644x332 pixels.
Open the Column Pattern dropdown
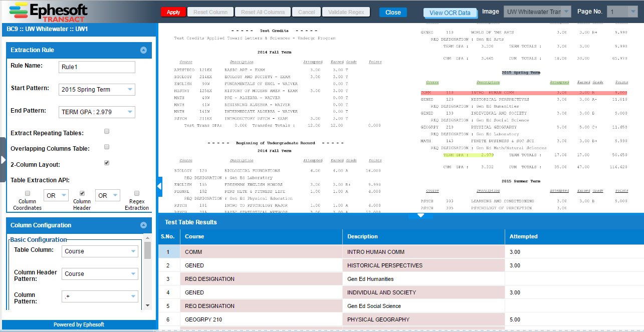point(100,296)
